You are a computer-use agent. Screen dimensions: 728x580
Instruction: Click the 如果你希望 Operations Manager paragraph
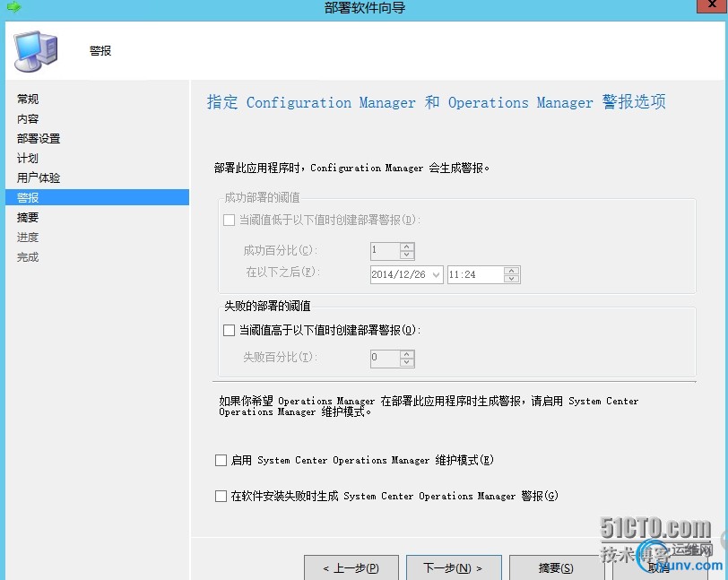[429, 406]
